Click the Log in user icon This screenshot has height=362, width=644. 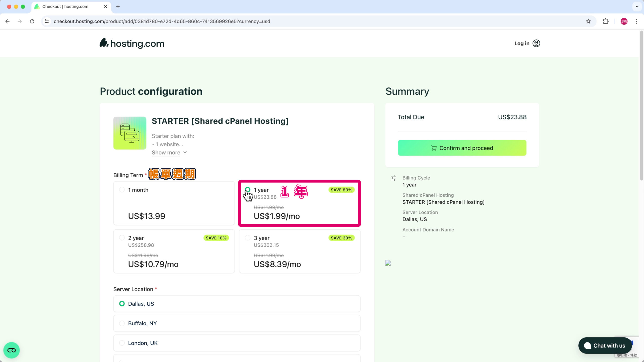click(536, 43)
